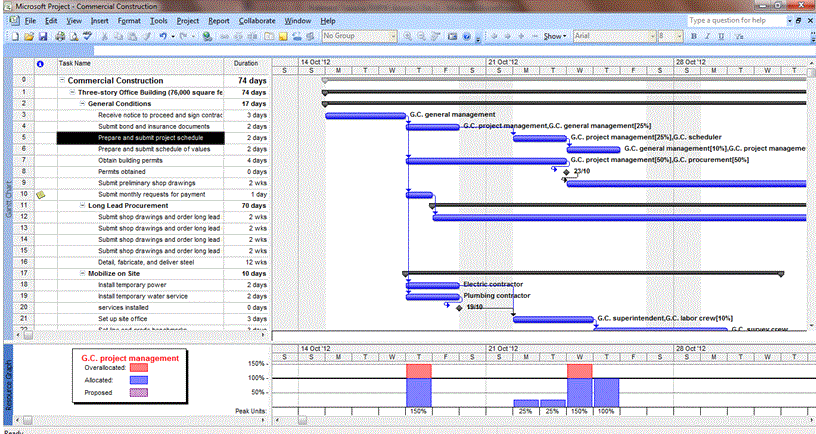
Task: Toggle the AutoFilter button
Action: coord(739,36)
